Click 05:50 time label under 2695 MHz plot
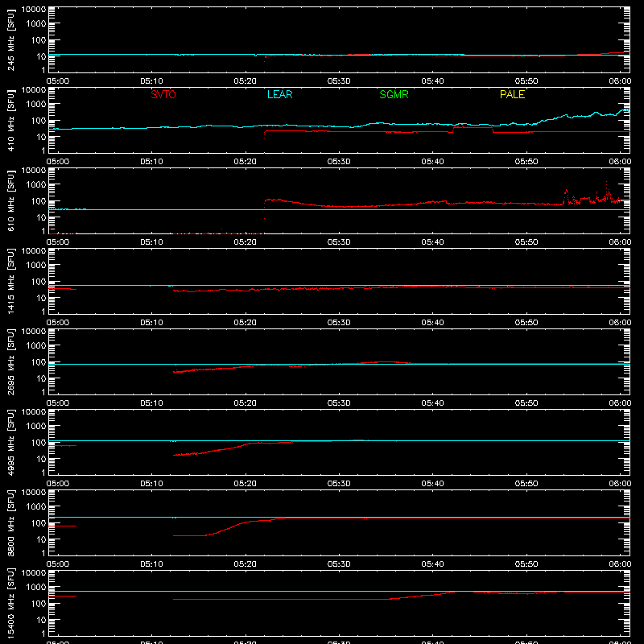This screenshot has width=644, height=644. pyautogui.click(x=526, y=403)
